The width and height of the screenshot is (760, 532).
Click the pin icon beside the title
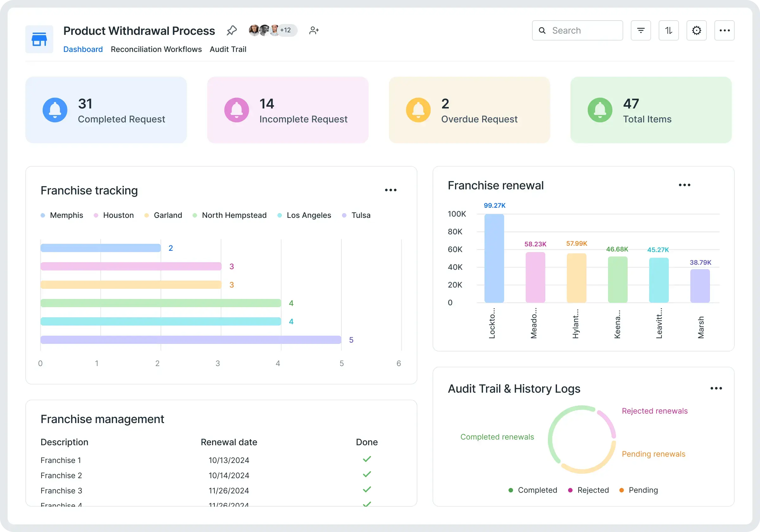tap(232, 30)
